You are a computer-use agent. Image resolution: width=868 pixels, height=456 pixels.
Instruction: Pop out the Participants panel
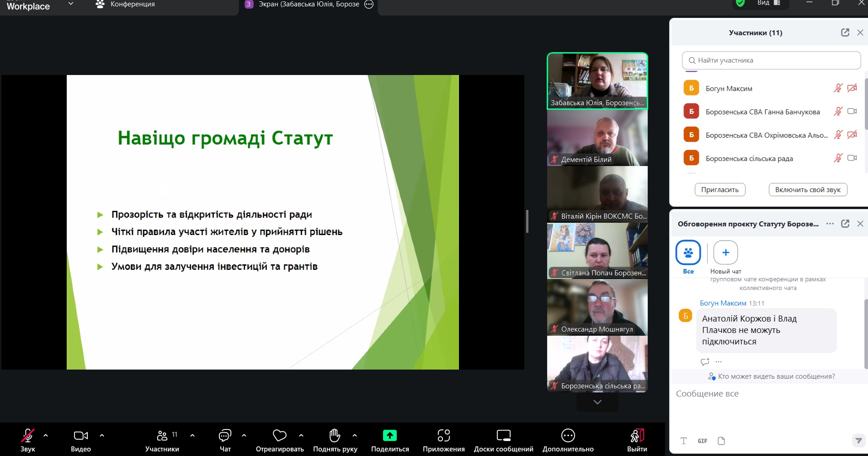click(845, 32)
